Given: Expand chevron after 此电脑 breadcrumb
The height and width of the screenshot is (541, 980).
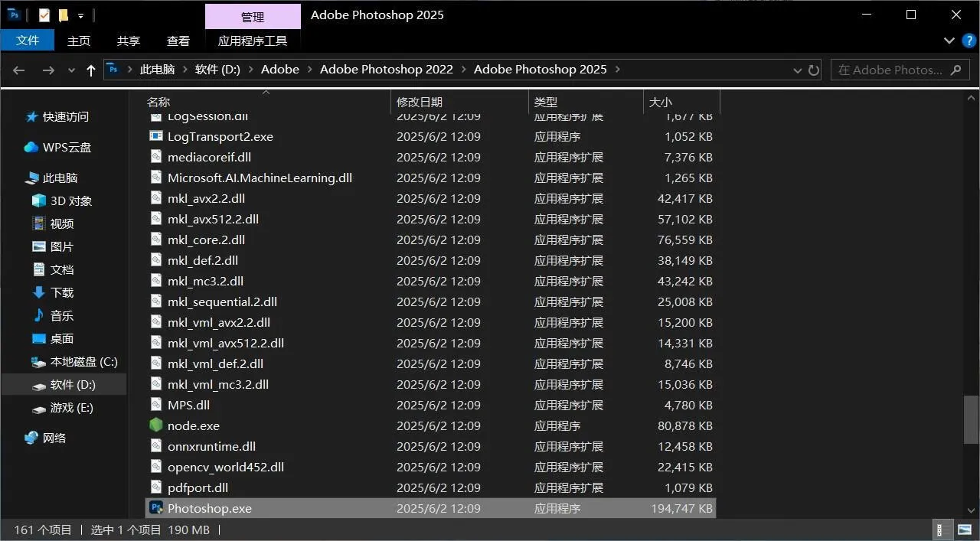Looking at the screenshot, I should (185, 70).
